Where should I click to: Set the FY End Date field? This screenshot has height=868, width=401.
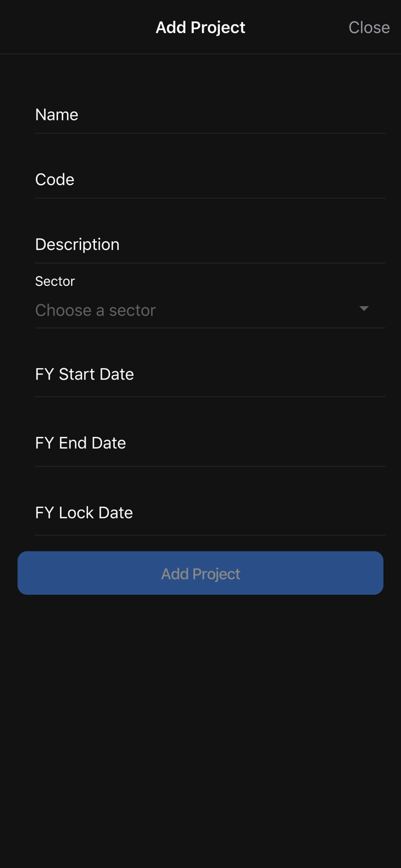(x=209, y=443)
